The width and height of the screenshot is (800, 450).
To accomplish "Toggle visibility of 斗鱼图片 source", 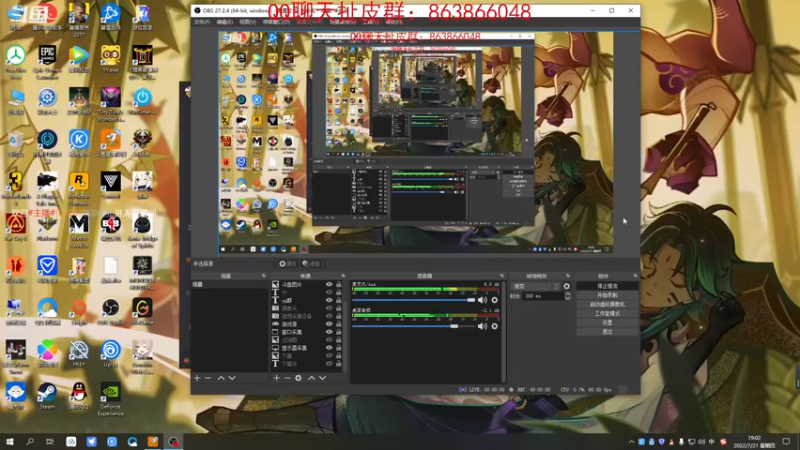I will click(x=329, y=285).
